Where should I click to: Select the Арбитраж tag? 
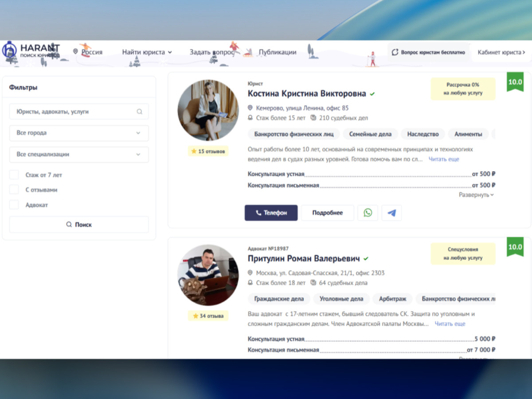click(393, 299)
